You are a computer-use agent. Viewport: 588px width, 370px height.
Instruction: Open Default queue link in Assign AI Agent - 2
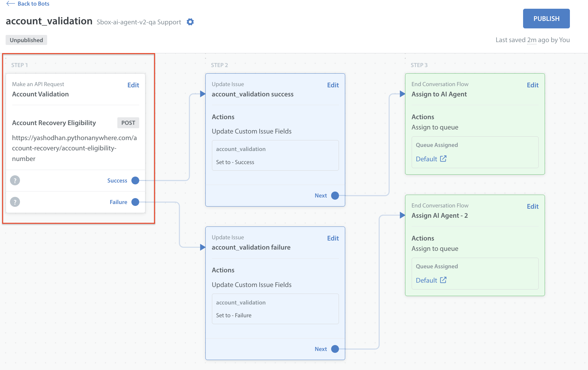tap(431, 280)
